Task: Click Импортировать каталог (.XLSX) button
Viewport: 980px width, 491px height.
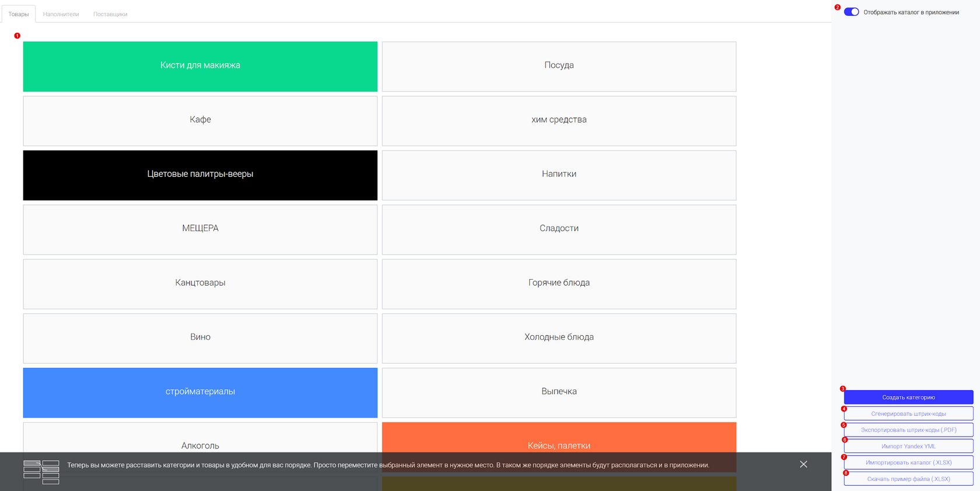Action: pyautogui.click(x=908, y=462)
